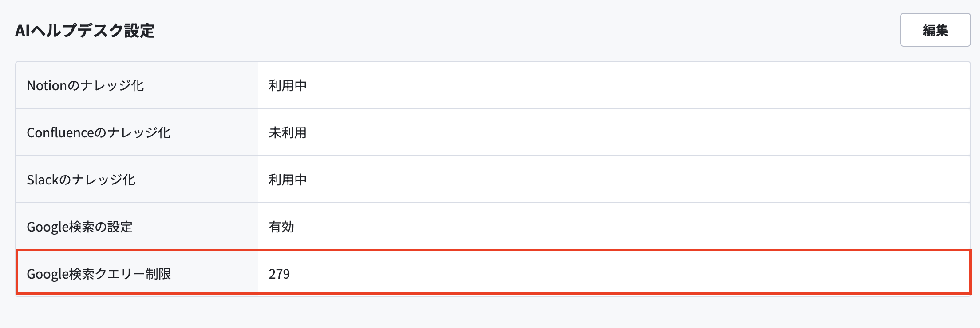Click the Google検索の設定 label
This screenshot has height=328, width=980.
coord(80,227)
